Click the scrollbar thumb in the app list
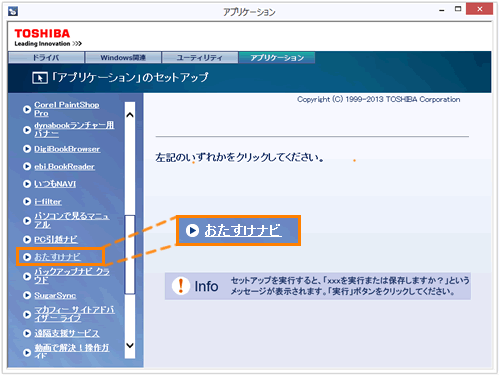 pyautogui.click(x=130, y=255)
